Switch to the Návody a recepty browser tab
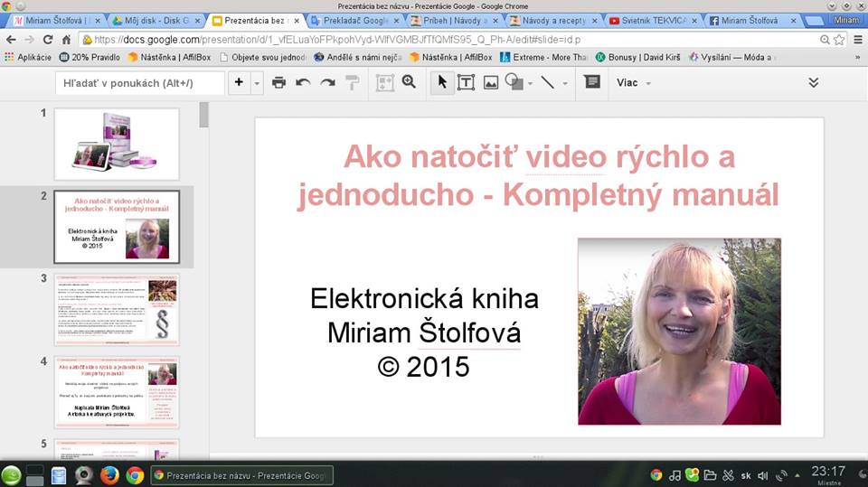 tap(553, 21)
